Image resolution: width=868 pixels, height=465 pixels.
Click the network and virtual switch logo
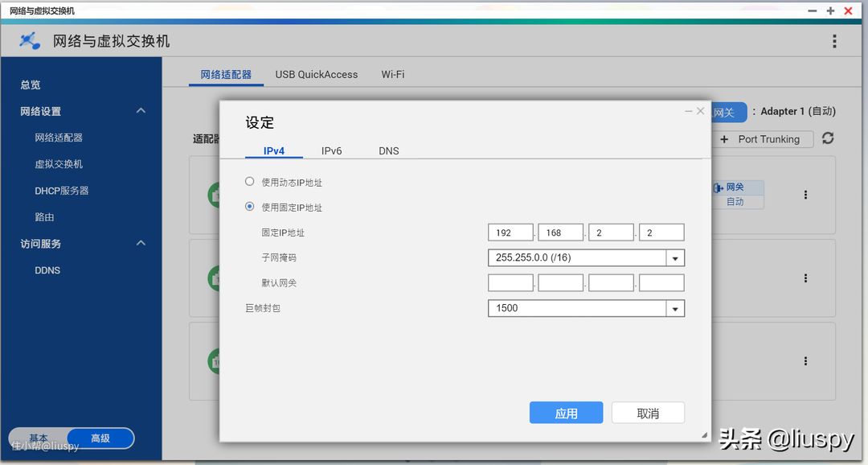click(x=31, y=41)
